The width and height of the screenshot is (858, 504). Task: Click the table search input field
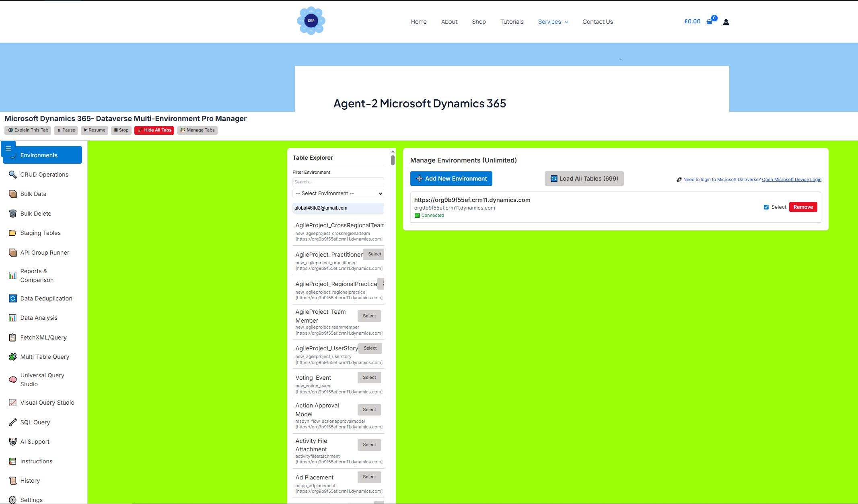[338, 182]
